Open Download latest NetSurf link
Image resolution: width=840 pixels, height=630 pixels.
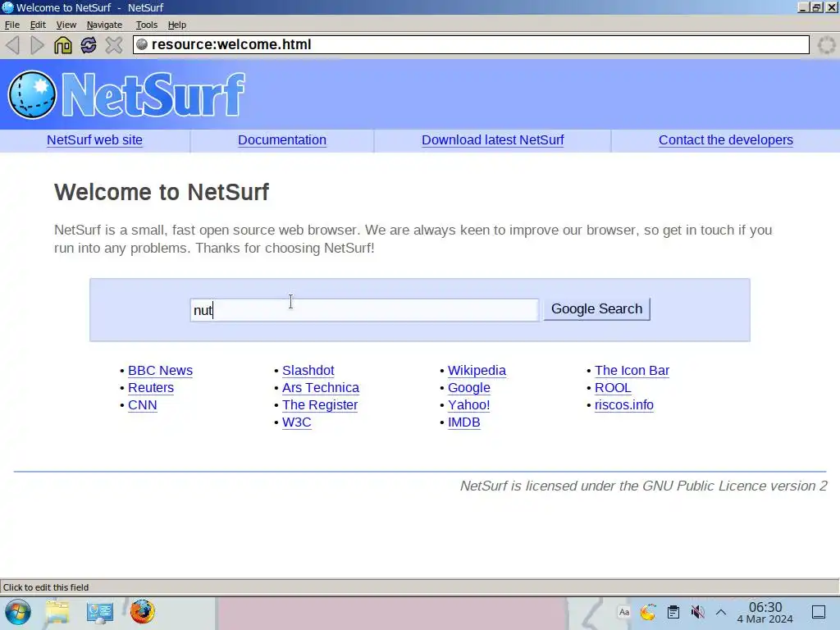click(492, 139)
